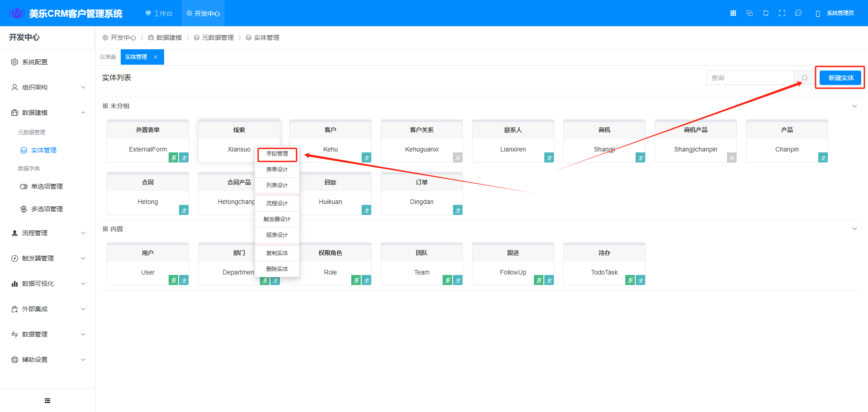Screen dimensions: 868x412
Task: Click the refresh icon in top bar
Action: (x=765, y=13)
